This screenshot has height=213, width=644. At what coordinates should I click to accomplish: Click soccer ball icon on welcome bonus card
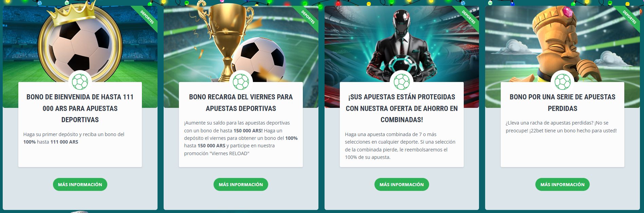coord(80,82)
